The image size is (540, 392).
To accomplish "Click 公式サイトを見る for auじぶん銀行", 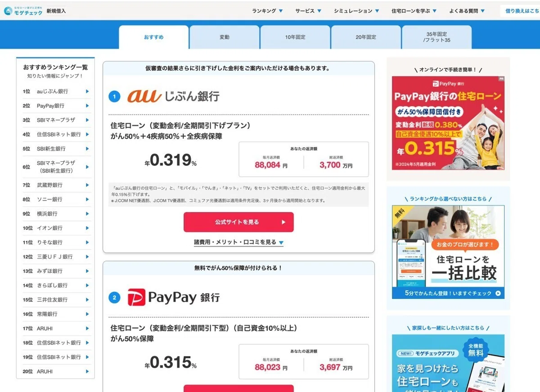I will [x=238, y=222].
